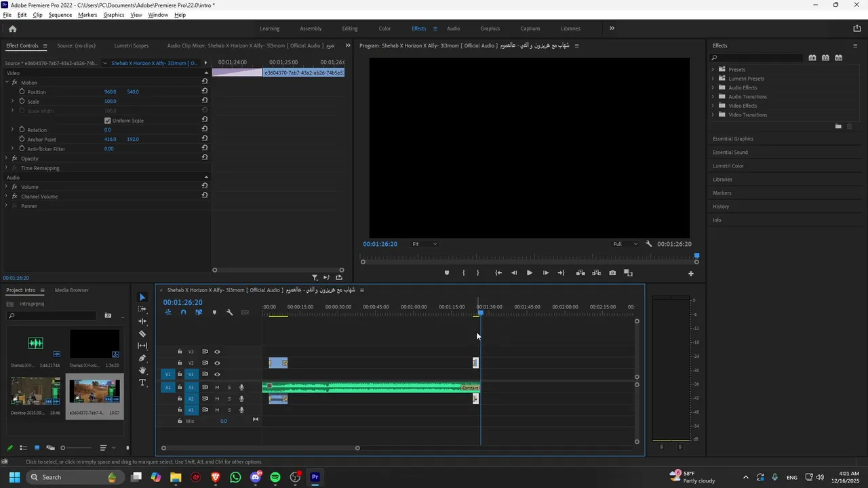Select the Track Select Forward tool
The image size is (868, 488).
tap(142, 309)
